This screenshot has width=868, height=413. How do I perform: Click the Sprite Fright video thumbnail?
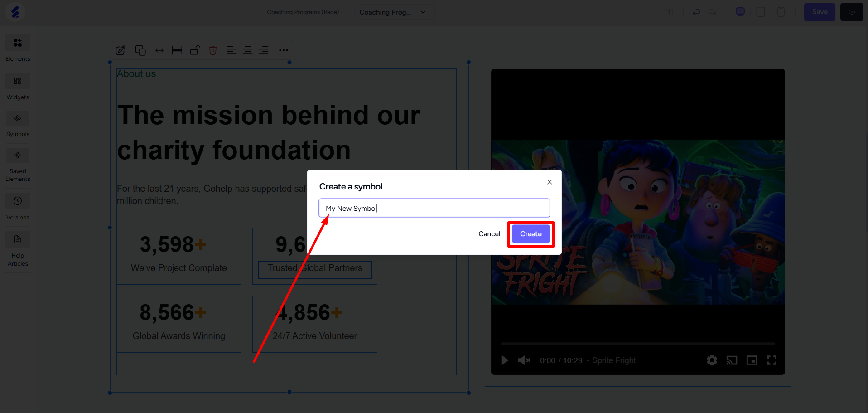click(638, 222)
